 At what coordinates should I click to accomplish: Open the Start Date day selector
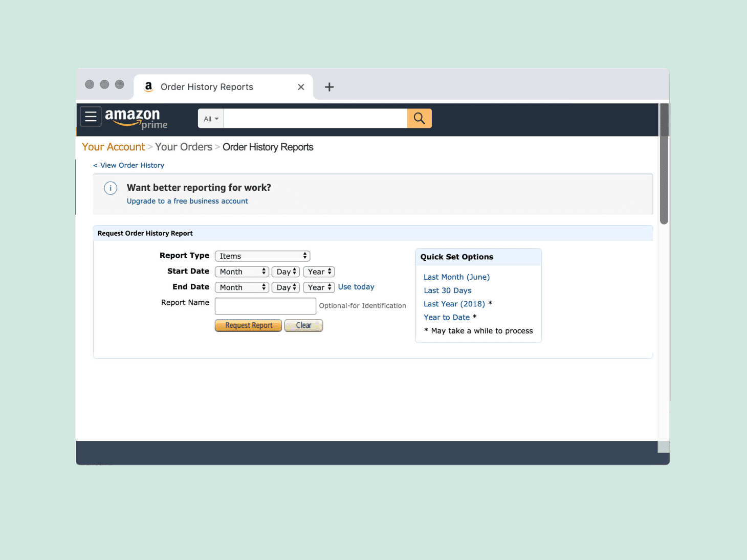(285, 272)
